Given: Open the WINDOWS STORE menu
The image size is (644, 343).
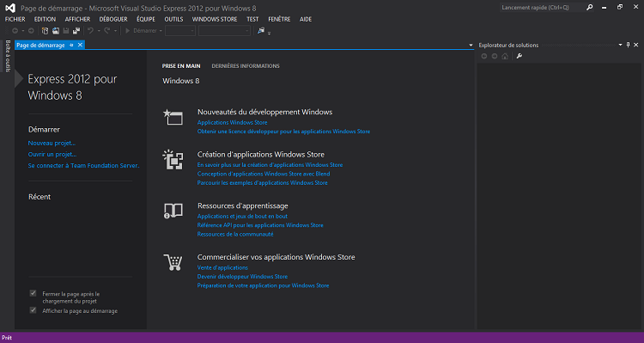Looking at the screenshot, I should click(215, 19).
